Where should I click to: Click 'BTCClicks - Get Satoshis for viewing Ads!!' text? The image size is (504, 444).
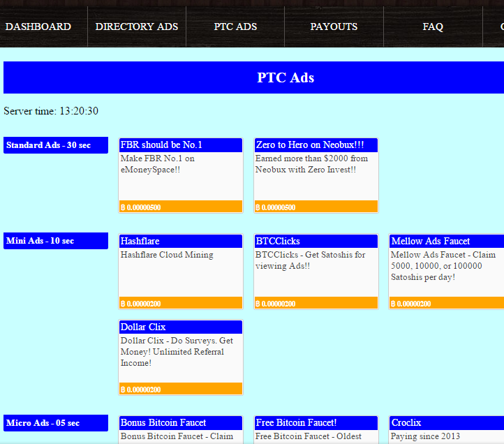[310, 260]
